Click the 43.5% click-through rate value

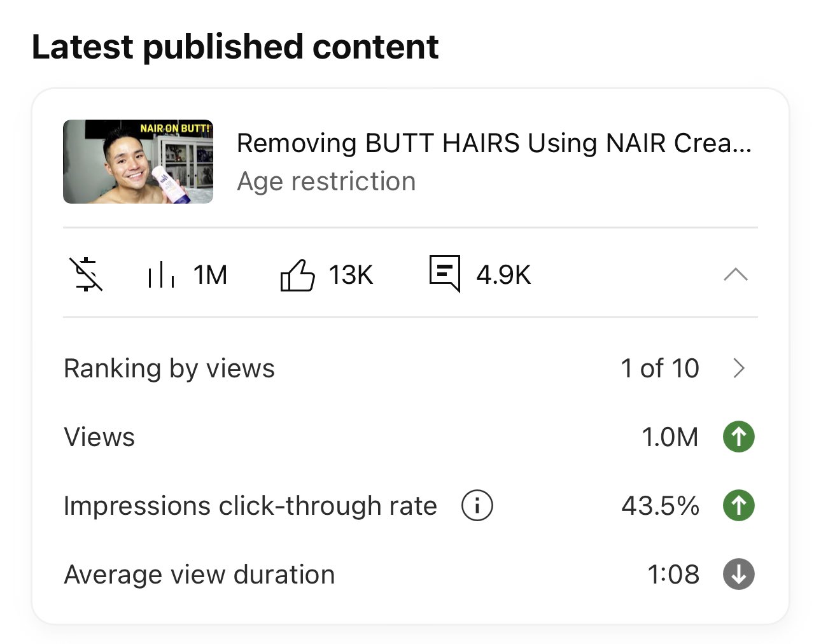(x=661, y=506)
